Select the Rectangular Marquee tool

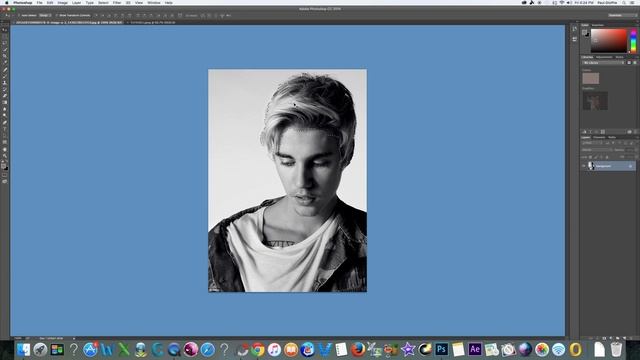click(x=5, y=36)
